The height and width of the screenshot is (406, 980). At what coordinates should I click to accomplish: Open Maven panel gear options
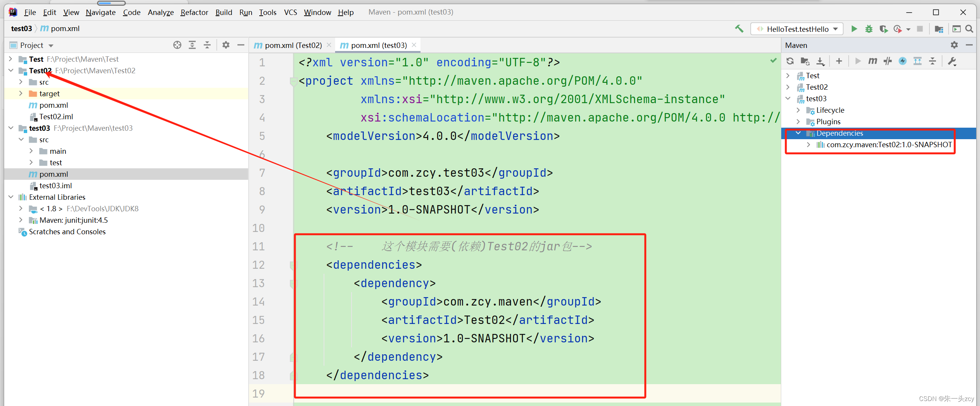pyautogui.click(x=954, y=45)
